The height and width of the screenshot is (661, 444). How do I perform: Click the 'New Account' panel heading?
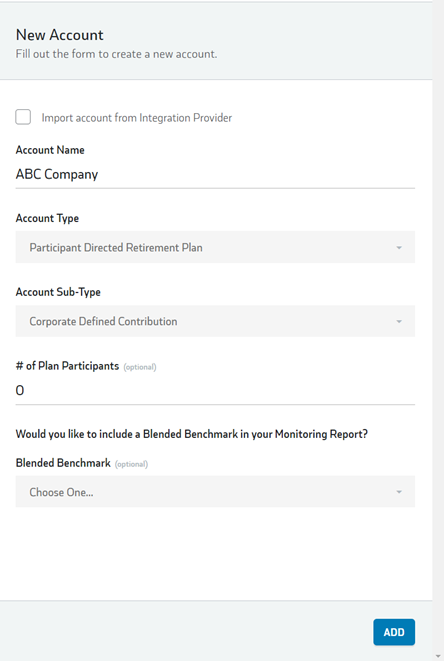(59, 35)
